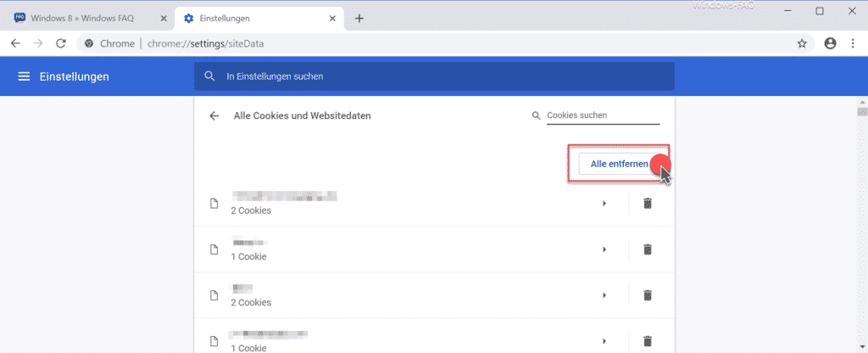This screenshot has width=868, height=353.
Task: Expand the first 2 Cookies entry arrow
Action: pos(604,204)
